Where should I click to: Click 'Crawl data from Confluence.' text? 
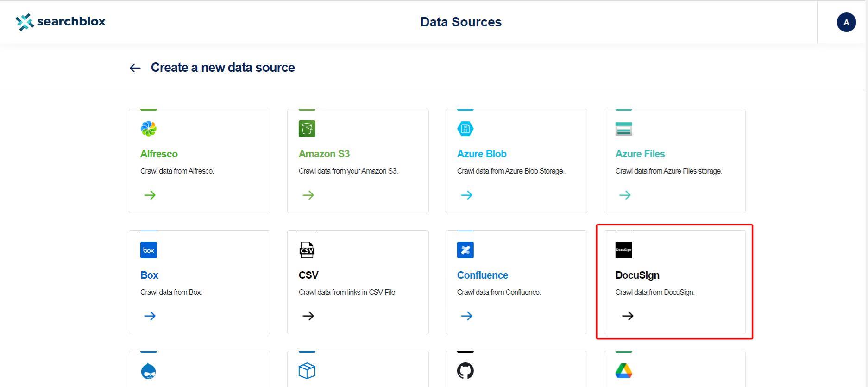pos(499,293)
